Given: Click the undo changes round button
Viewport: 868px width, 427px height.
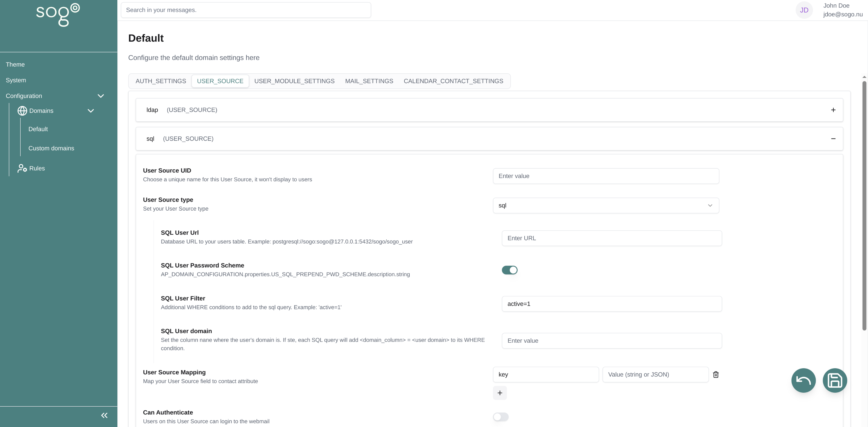Looking at the screenshot, I should (x=803, y=380).
